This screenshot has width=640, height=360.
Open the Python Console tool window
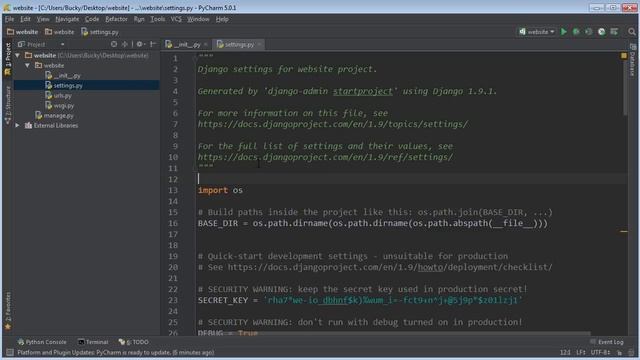click(x=42, y=342)
